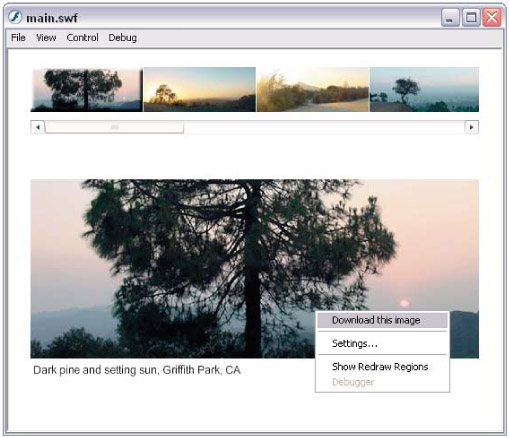
Task: Open the View menu
Action: point(46,38)
